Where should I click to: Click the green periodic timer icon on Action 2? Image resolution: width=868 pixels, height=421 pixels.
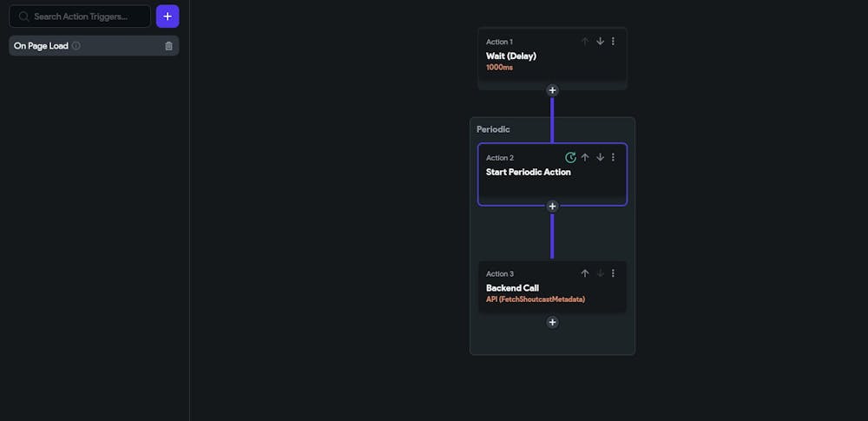(570, 158)
